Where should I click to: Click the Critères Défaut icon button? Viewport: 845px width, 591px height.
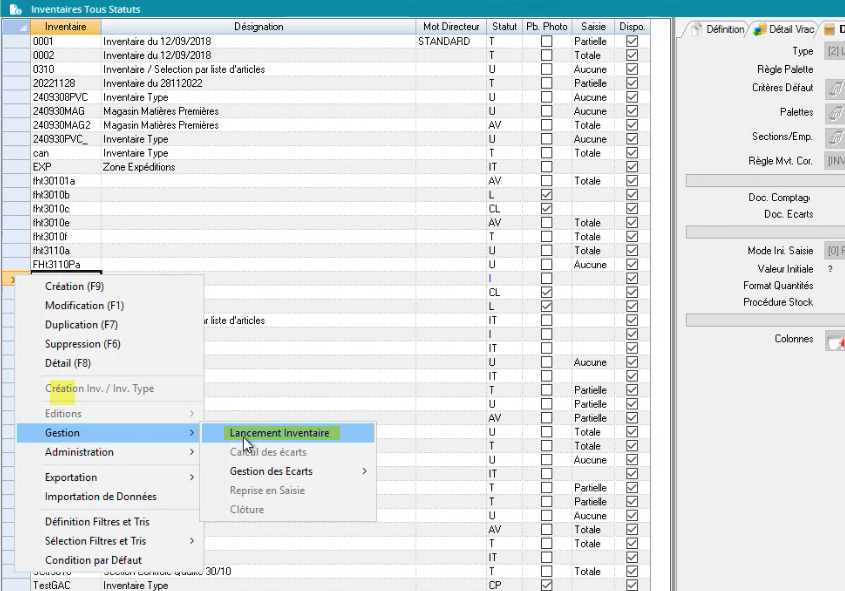pos(835,89)
